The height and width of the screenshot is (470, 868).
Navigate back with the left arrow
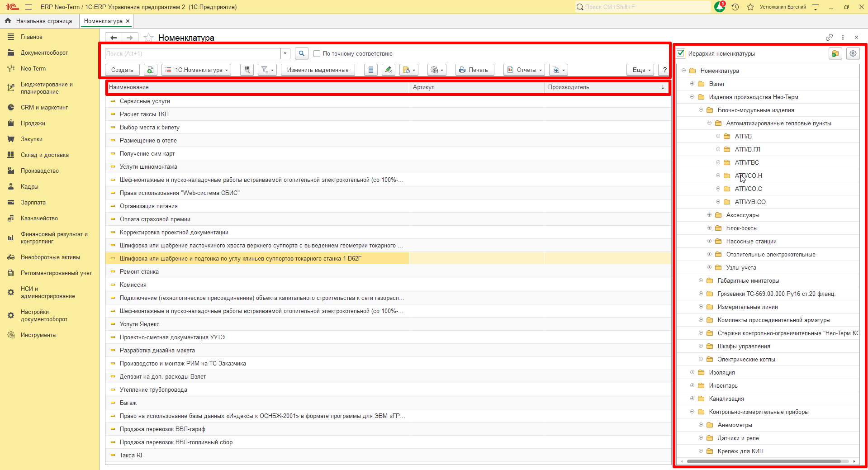(114, 38)
